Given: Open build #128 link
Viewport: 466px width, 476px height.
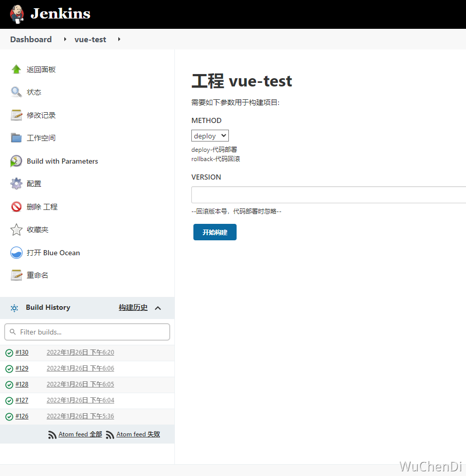Looking at the screenshot, I should tap(22, 384).
